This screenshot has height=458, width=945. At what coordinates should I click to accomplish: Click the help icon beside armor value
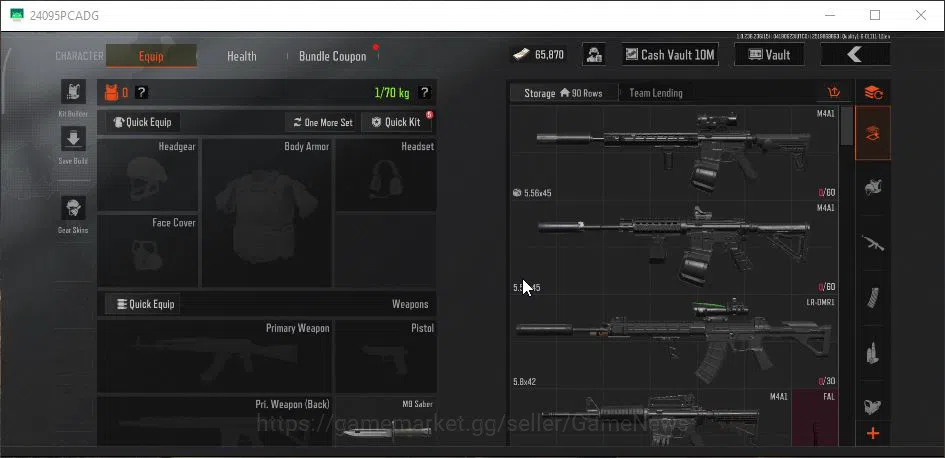point(142,93)
